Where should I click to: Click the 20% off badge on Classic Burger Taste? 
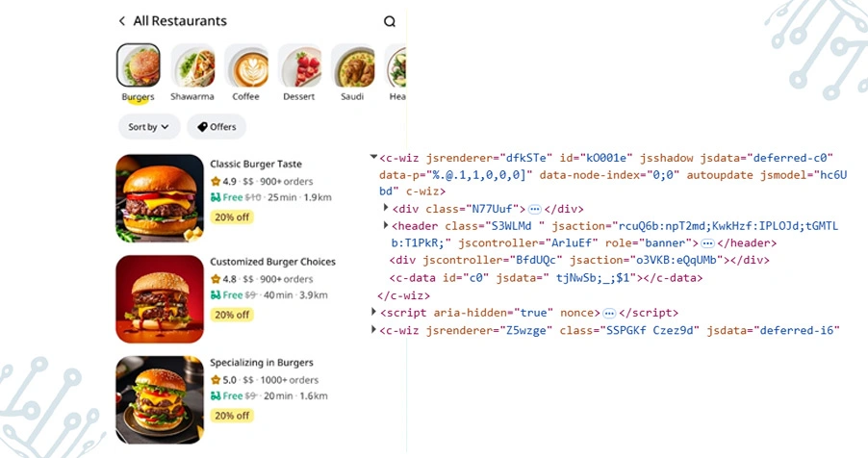tap(232, 217)
